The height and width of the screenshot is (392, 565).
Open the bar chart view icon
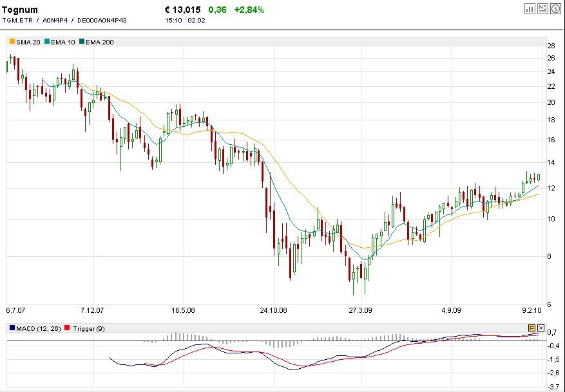(530, 9)
